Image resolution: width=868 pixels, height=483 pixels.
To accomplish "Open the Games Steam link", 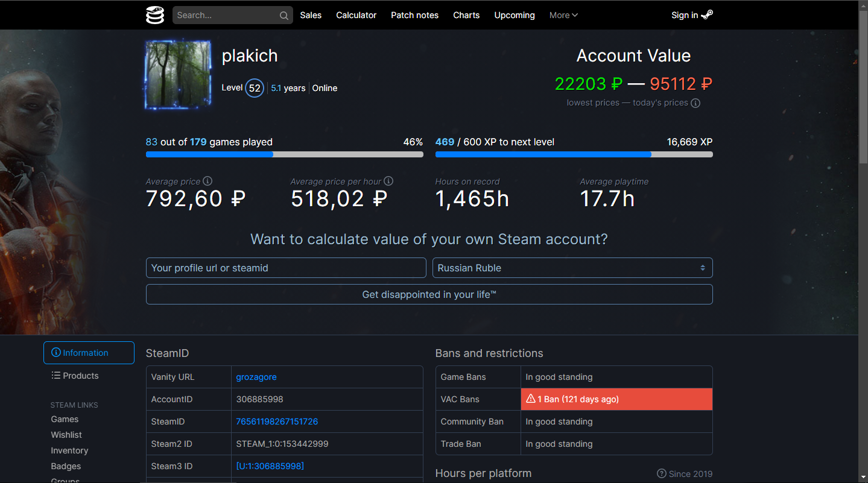I will point(65,419).
